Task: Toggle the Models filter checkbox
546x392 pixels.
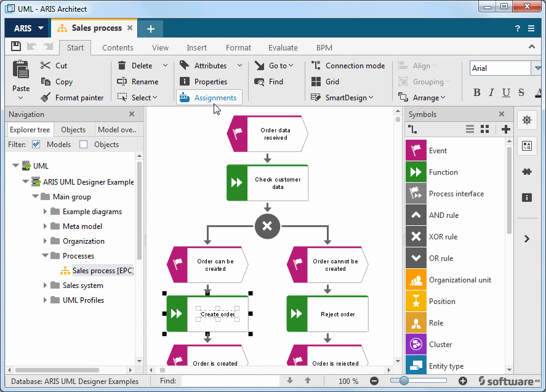Action: pyautogui.click(x=36, y=144)
